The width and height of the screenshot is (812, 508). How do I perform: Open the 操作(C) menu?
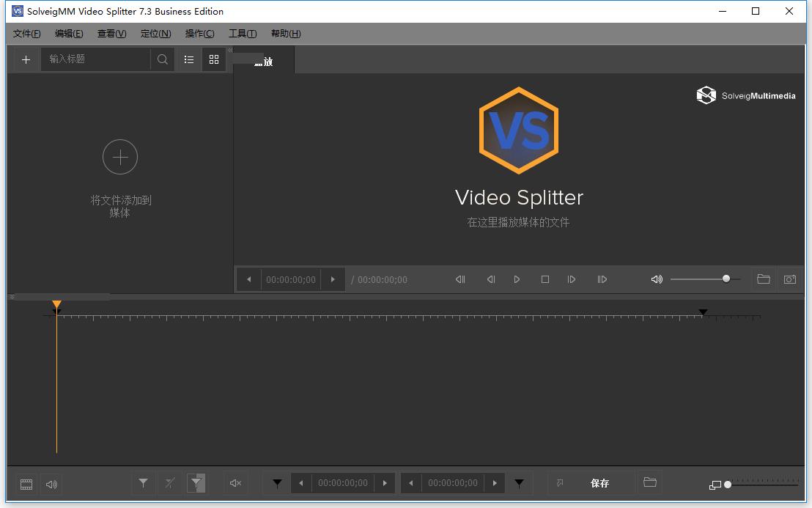pos(200,34)
